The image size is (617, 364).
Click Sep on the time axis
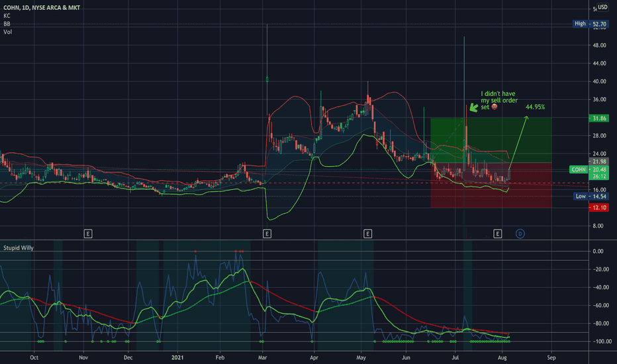click(551, 357)
